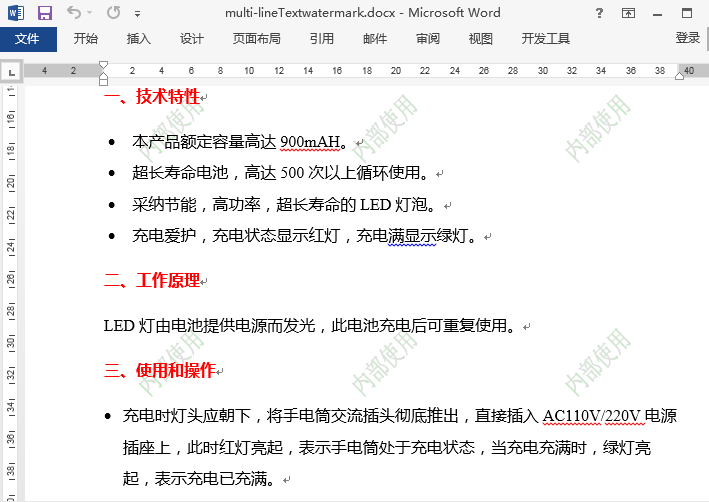709x502 pixels.
Task: Open the 开发工具 Developer tab
Action: pyautogui.click(x=546, y=39)
